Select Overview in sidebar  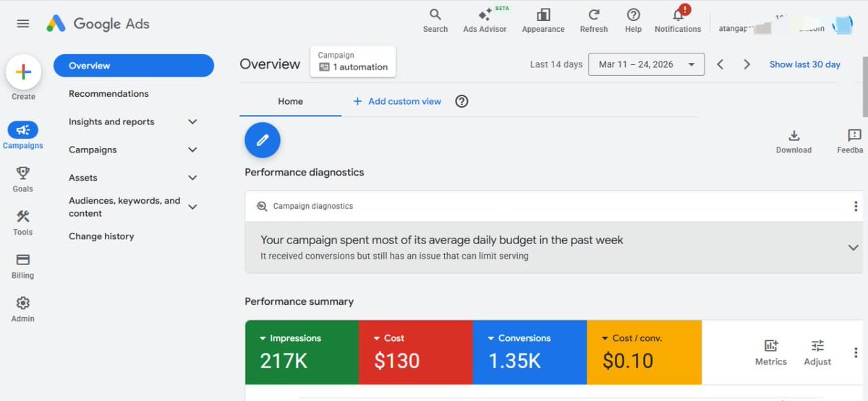pos(134,66)
